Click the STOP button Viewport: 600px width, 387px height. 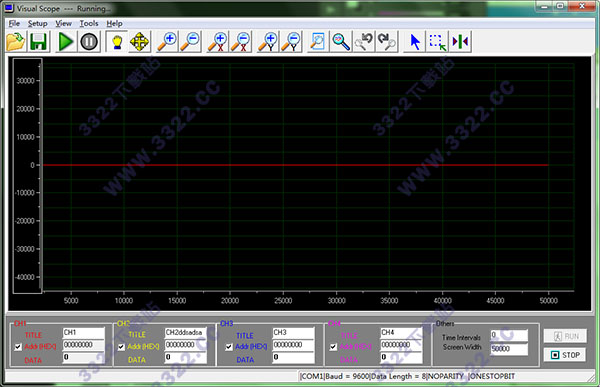click(x=565, y=355)
